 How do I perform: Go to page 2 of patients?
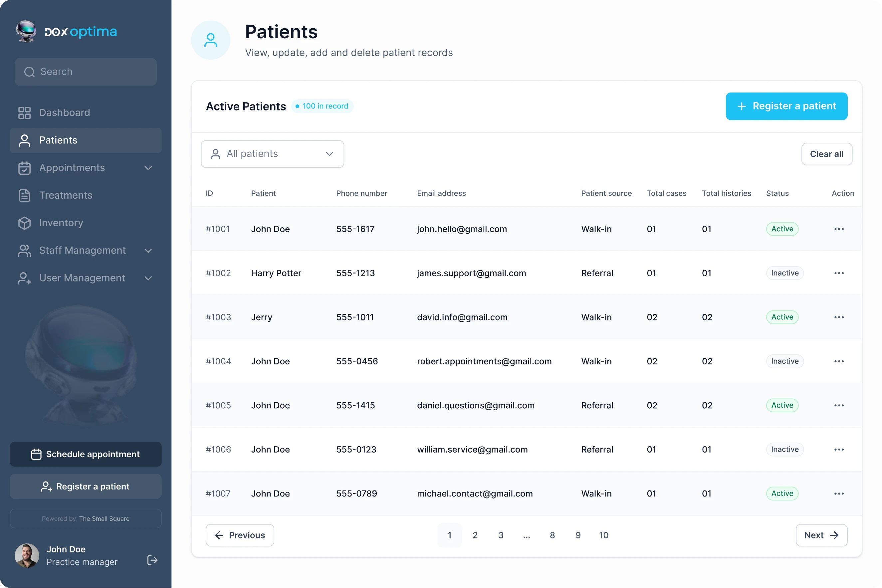tap(475, 535)
